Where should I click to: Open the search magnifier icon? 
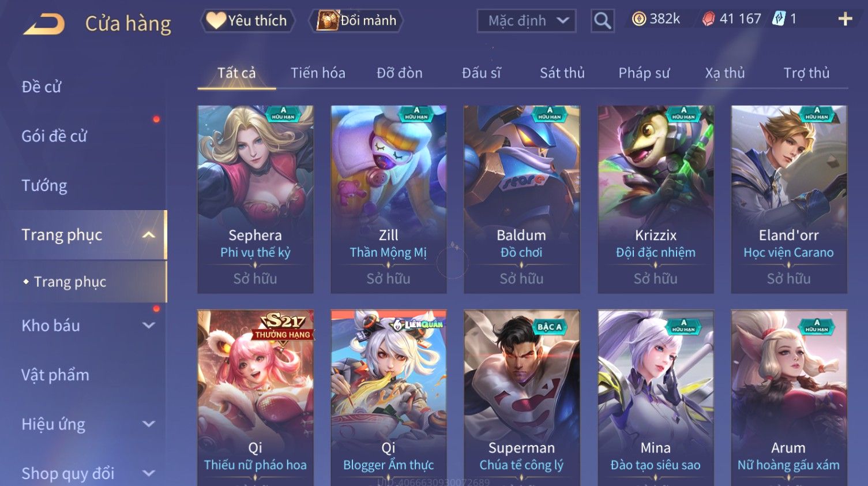[x=602, y=21]
